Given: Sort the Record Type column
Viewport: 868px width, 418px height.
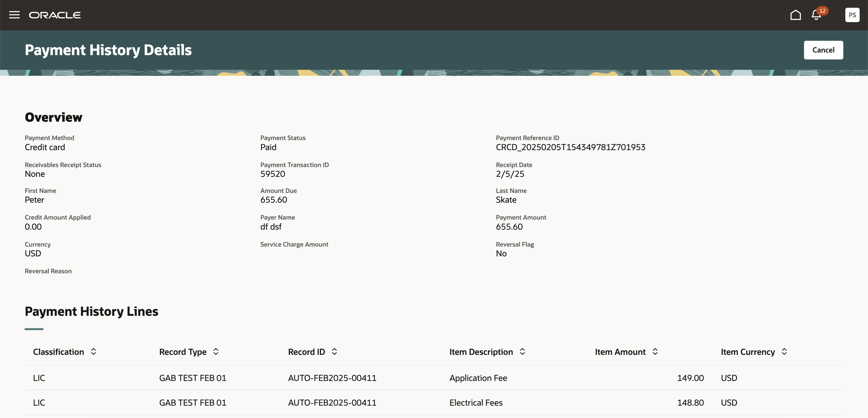Looking at the screenshot, I should (216, 352).
